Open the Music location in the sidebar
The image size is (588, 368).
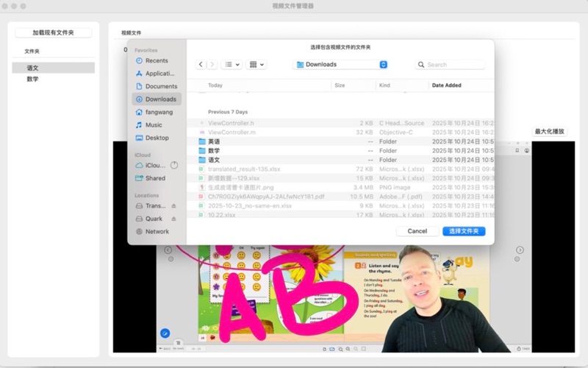click(153, 125)
